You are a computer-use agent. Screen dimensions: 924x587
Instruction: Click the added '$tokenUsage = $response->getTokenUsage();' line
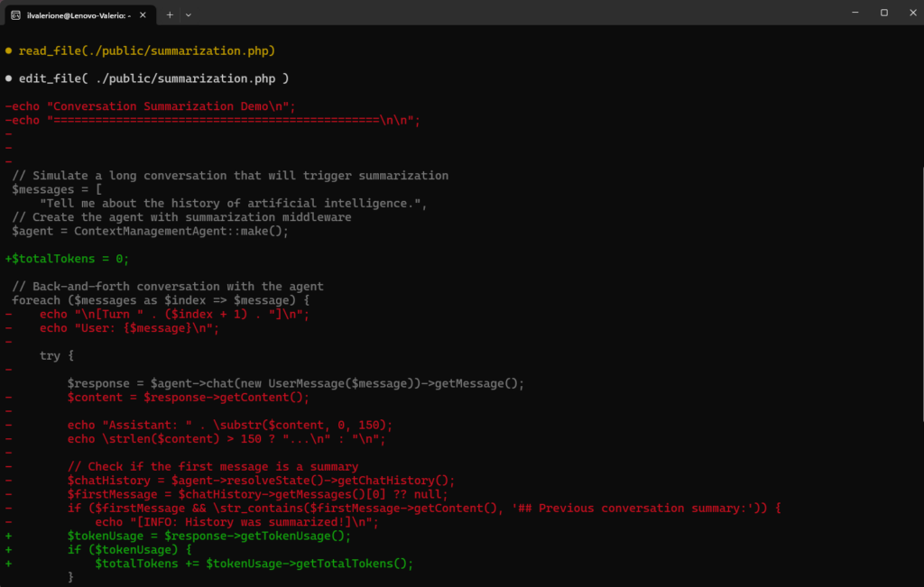coord(209,537)
